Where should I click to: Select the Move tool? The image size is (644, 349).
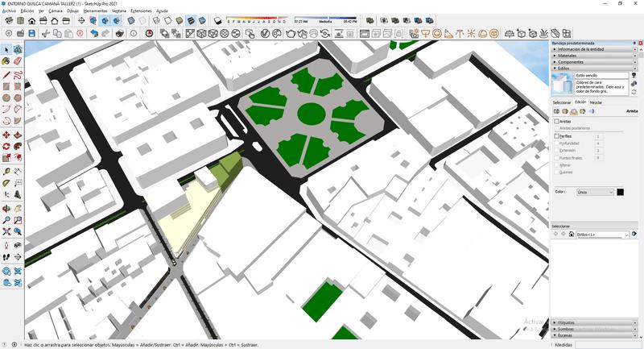pyautogui.click(x=6, y=135)
